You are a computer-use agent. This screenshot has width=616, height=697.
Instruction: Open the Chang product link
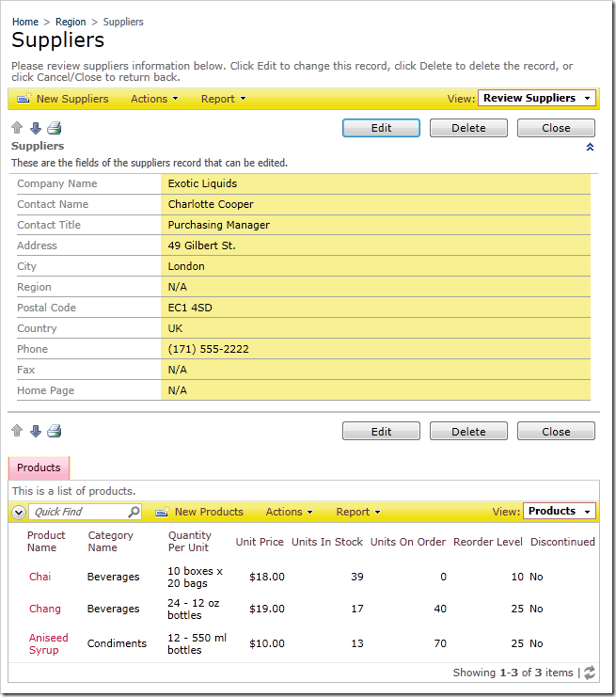coord(44,609)
